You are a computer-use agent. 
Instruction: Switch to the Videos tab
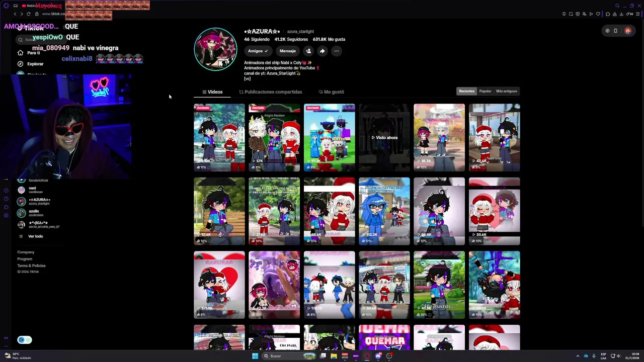click(x=212, y=92)
